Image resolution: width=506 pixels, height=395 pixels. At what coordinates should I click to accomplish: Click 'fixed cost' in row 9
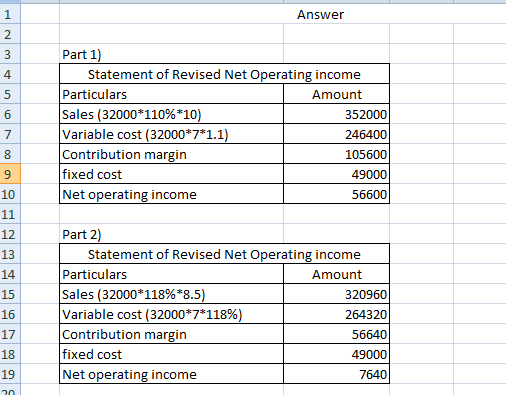[171, 174]
